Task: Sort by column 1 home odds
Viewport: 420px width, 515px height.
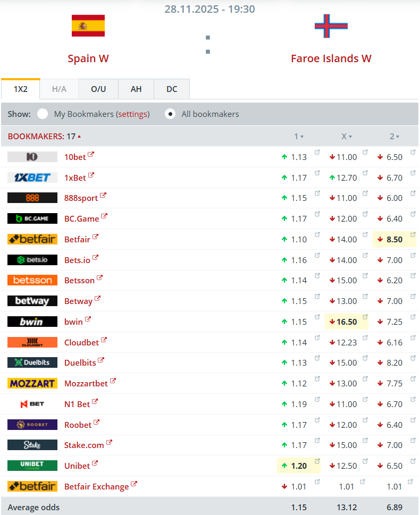Action: tap(299, 137)
